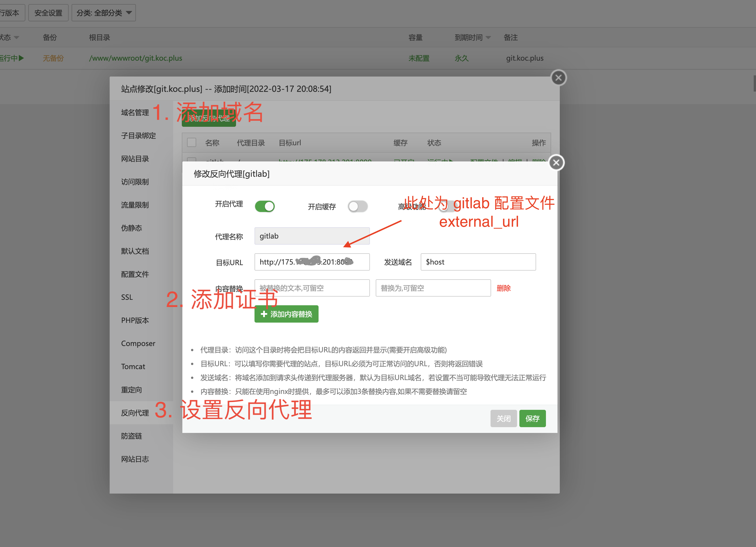
Task: Click the red 删除 link for content replace
Action: tap(503, 288)
